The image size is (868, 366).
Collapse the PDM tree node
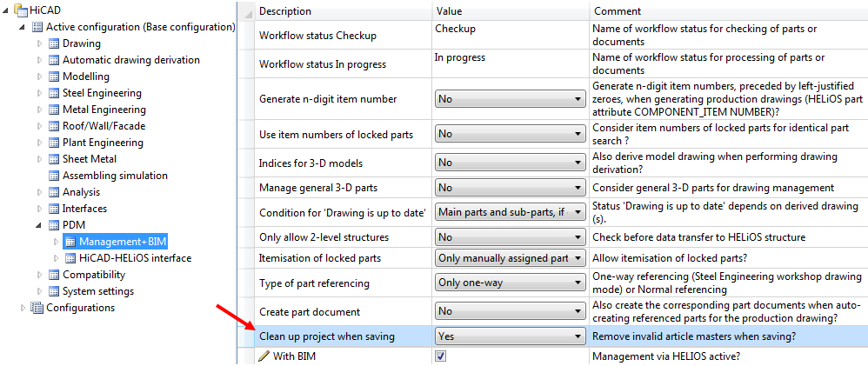[40, 225]
